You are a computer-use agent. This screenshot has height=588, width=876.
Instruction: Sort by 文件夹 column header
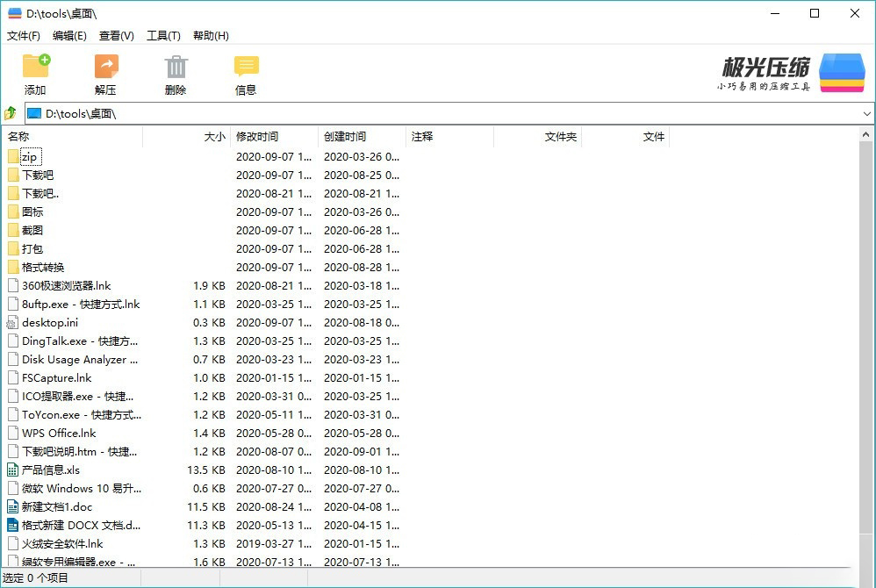(x=537, y=137)
